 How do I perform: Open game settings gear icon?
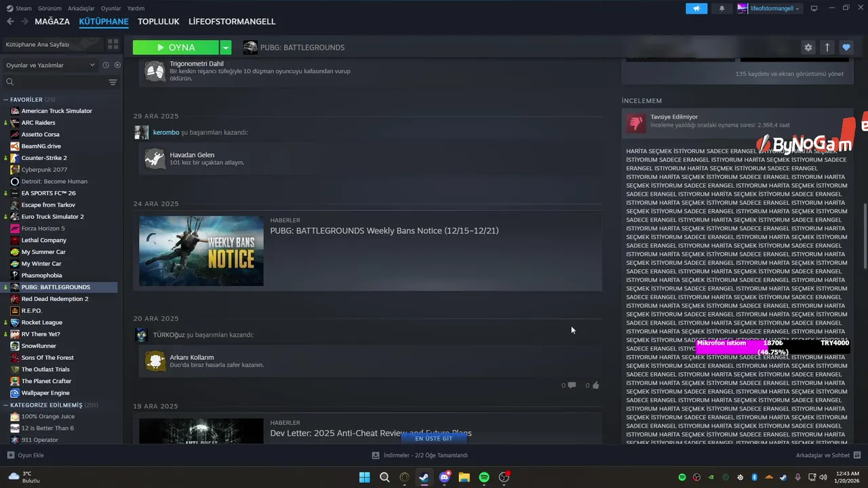pos(808,47)
